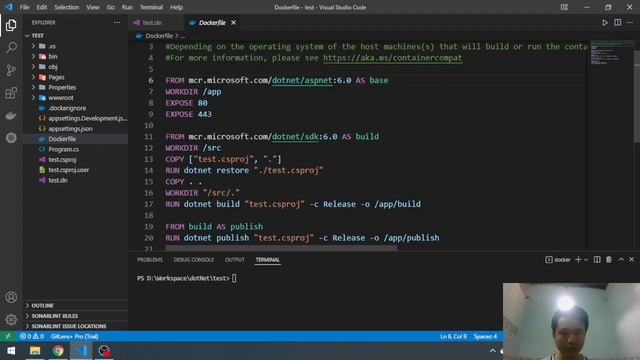The height and width of the screenshot is (360, 640).
Task: Click the Ln 6, Col 9 status item
Action: click(x=453, y=336)
